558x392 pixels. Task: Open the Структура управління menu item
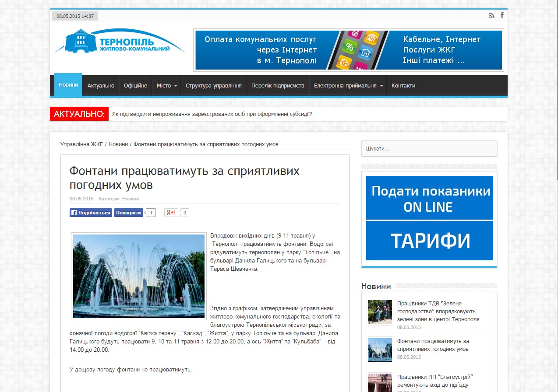[x=214, y=85]
